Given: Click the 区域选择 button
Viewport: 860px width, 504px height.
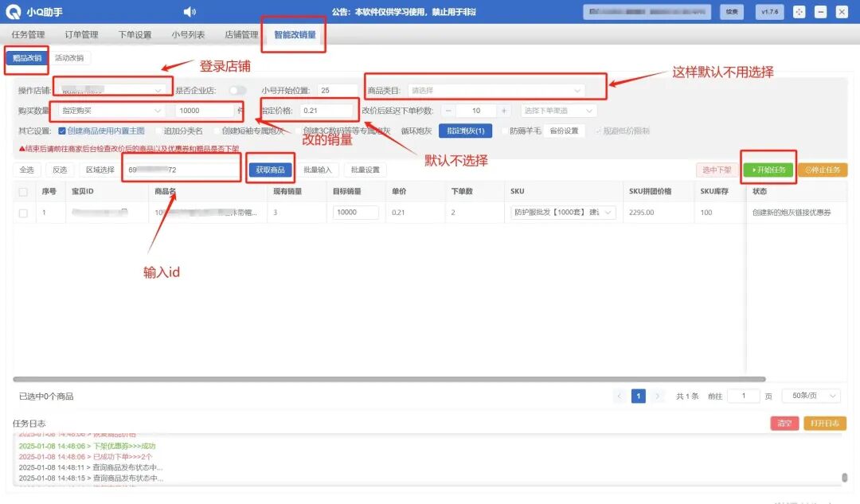Looking at the screenshot, I should pos(100,170).
